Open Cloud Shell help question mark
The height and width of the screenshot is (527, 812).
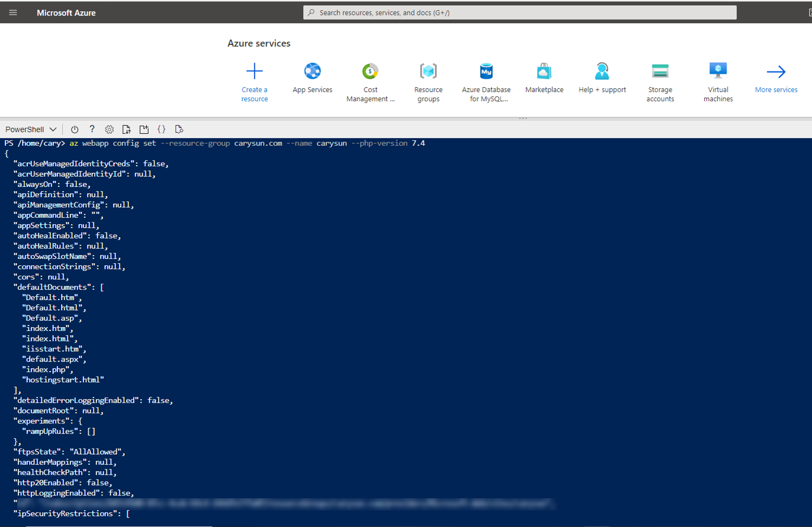pyautogui.click(x=92, y=129)
